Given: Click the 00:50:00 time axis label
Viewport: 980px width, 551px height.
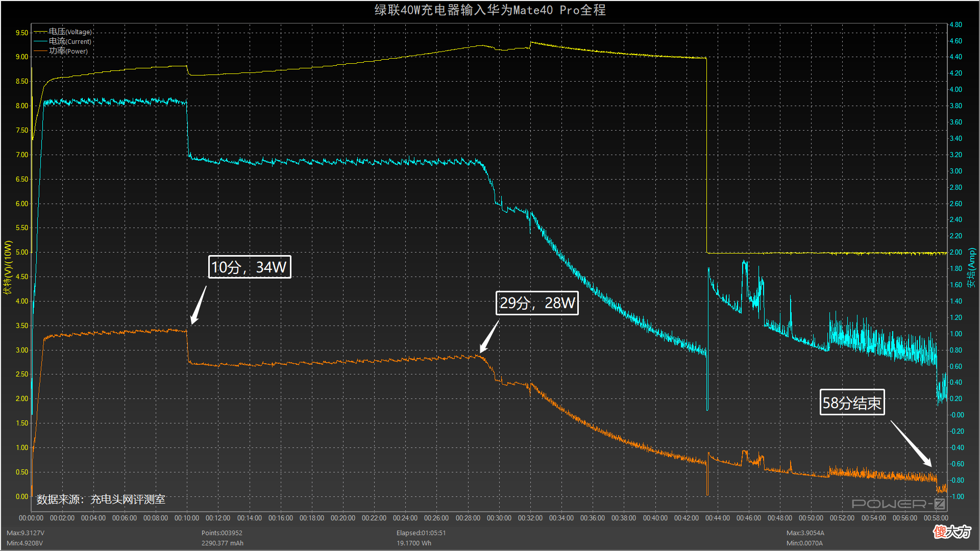Looking at the screenshot, I should pyautogui.click(x=811, y=518).
